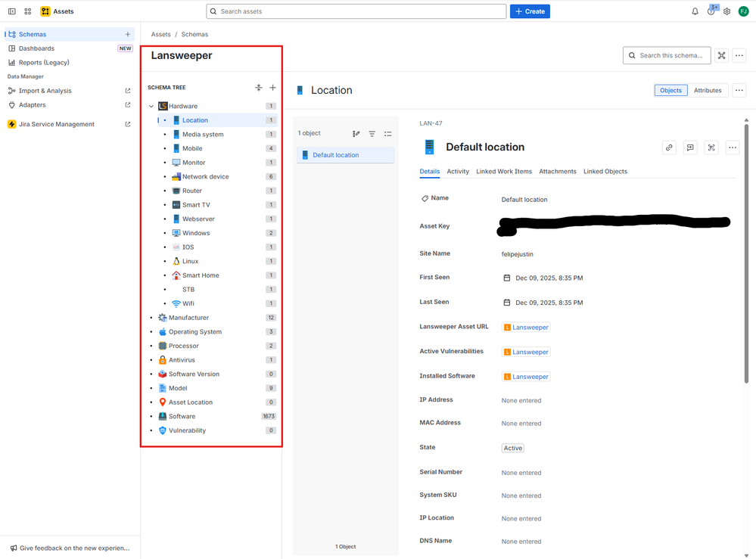
Task: Open the Installed Software Lansweeper link
Action: tap(526, 377)
